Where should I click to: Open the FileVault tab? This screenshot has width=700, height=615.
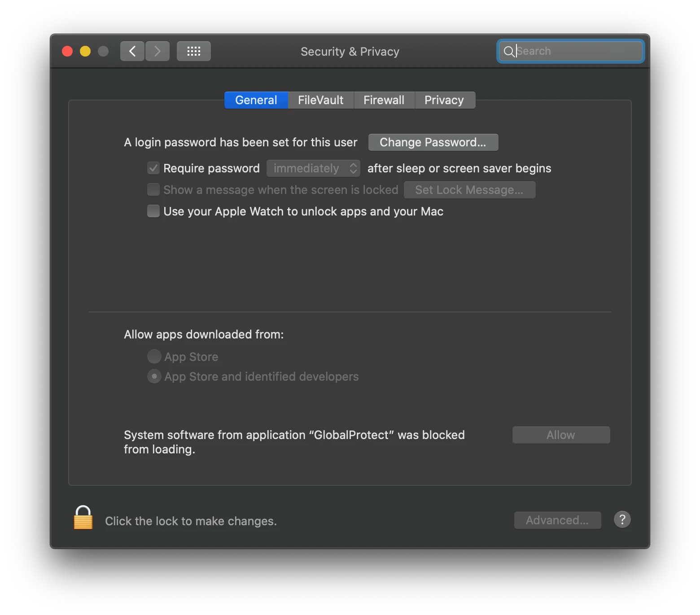click(x=321, y=100)
